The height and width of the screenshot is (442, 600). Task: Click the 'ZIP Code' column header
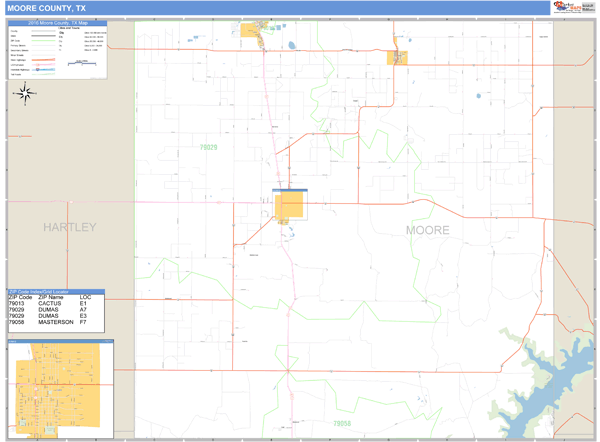pos(20,297)
